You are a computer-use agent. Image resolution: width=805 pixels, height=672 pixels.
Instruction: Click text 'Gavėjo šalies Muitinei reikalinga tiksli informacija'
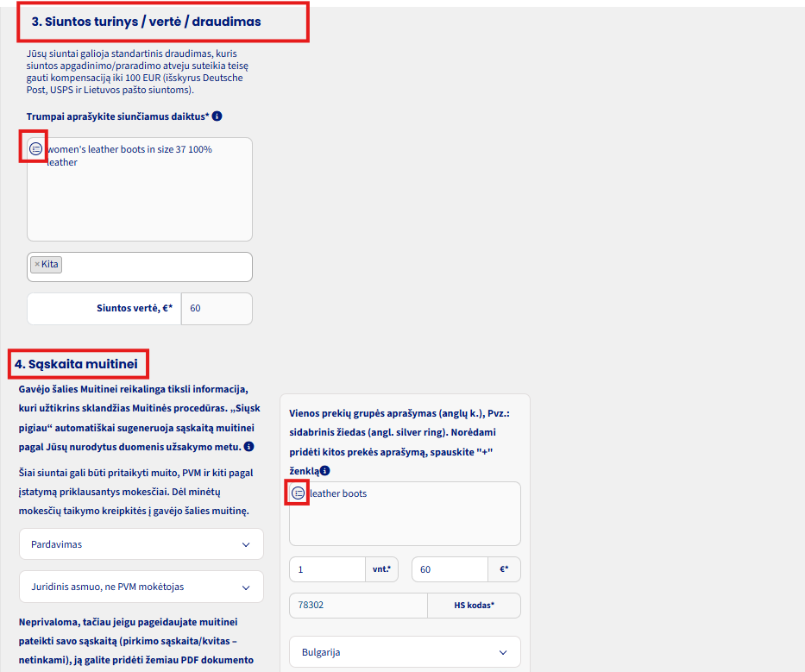[x=134, y=389]
